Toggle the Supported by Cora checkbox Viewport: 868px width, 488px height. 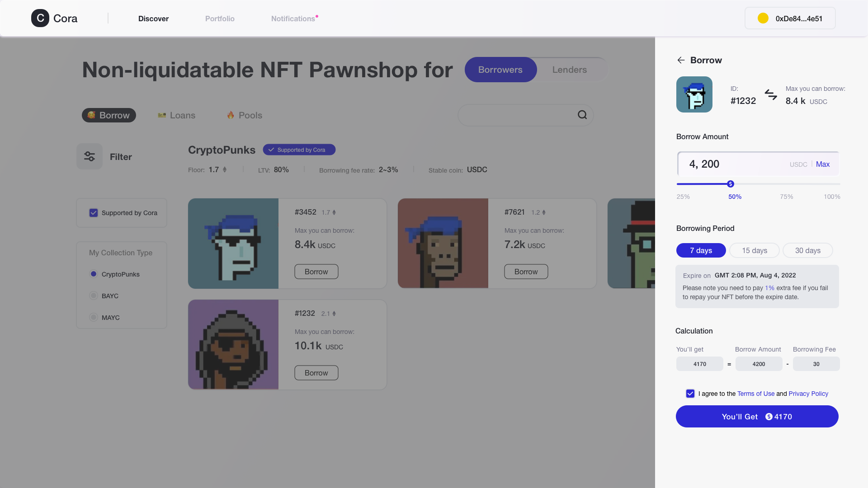[94, 213]
